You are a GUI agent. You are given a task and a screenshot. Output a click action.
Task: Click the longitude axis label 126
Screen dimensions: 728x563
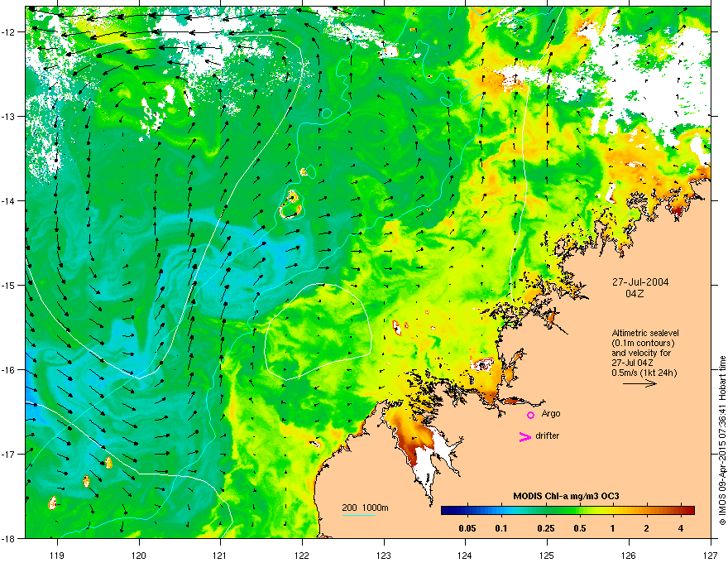tap(629, 555)
